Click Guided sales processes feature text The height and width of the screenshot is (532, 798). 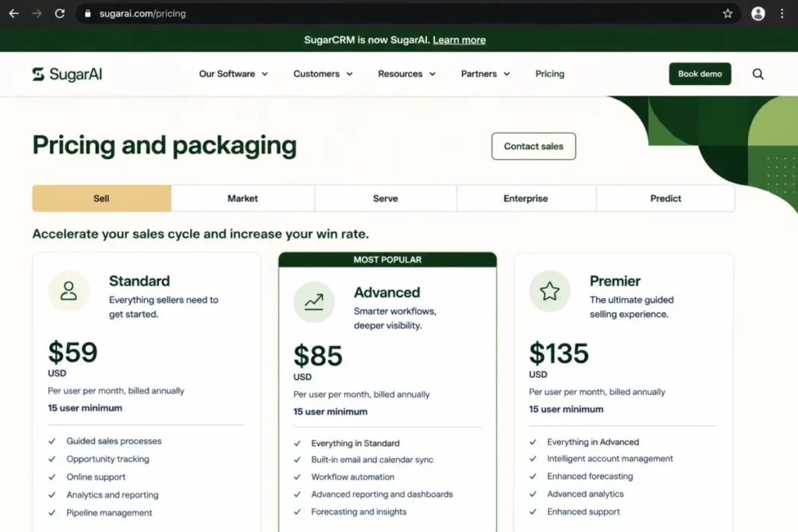114,441
